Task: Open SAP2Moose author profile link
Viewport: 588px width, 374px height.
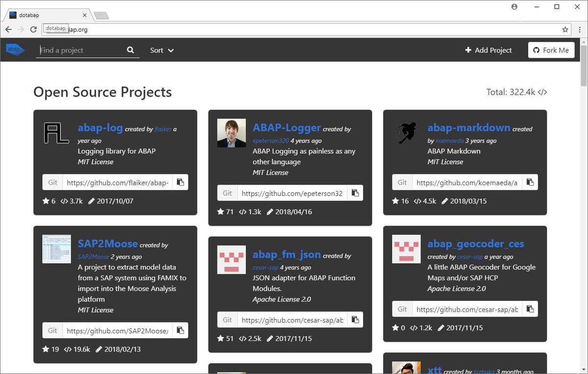Action: tap(93, 256)
